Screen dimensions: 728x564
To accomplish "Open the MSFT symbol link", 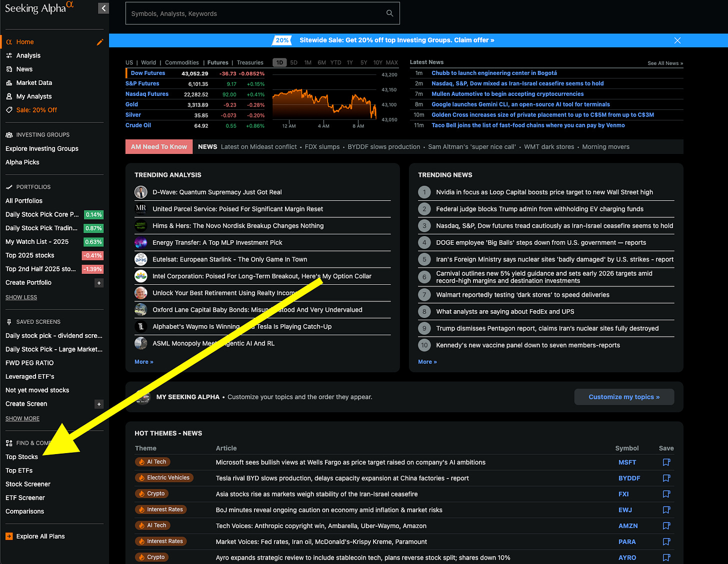I will pyautogui.click(x=627, y=463).
